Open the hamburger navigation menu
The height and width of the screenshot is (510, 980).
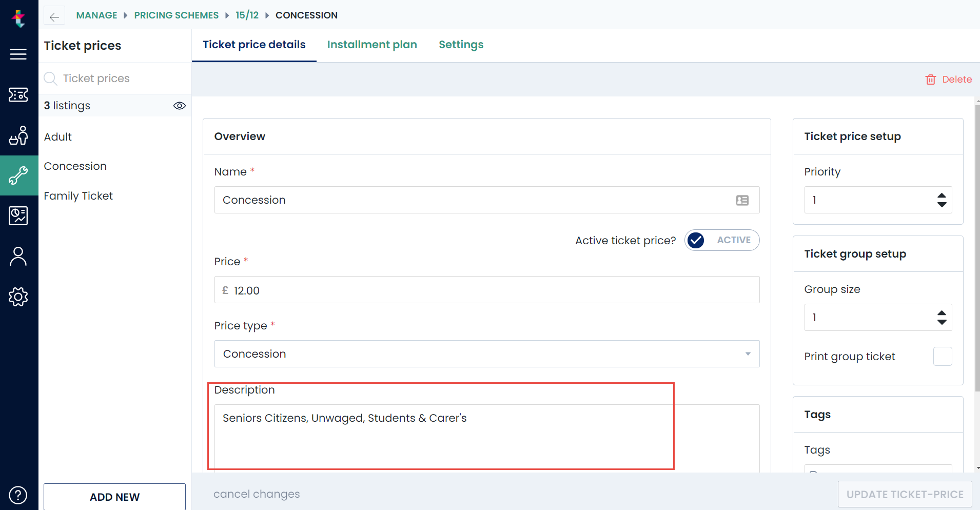pos(18,54)
